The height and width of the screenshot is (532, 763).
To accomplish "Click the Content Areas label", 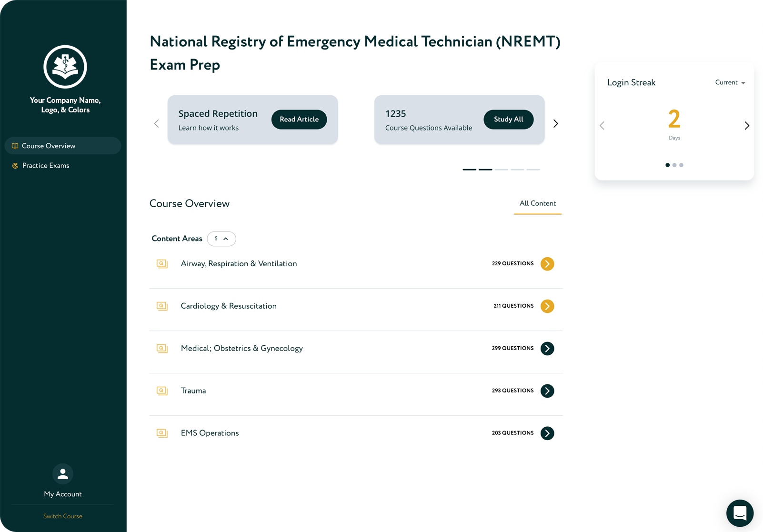I will pyautogui.click(x=177, y=239).
